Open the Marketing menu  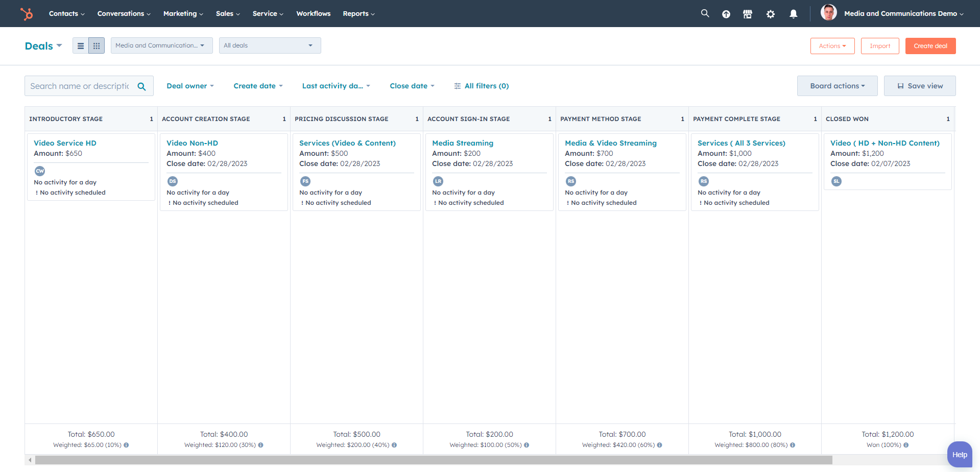point(183,14)
